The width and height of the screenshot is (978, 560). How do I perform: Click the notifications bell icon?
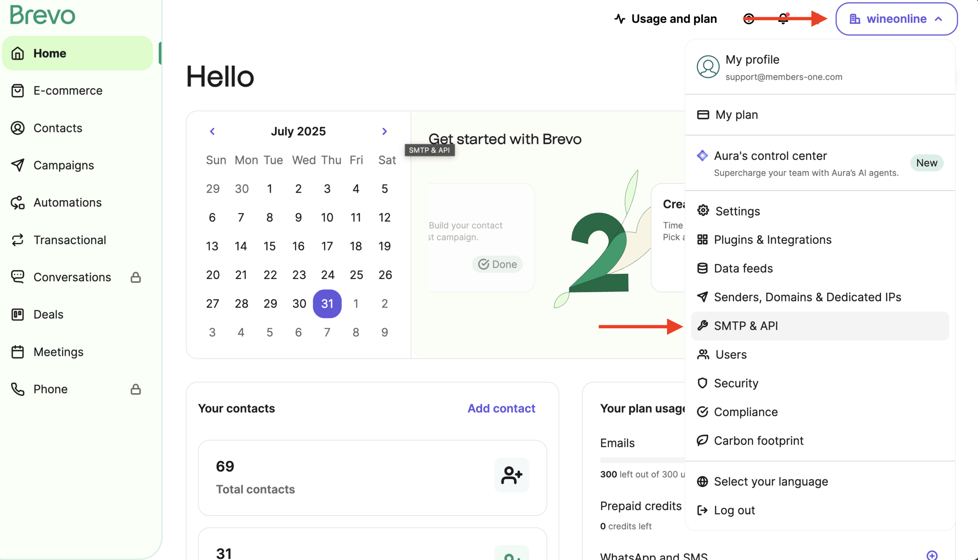[x=783, y=18]
